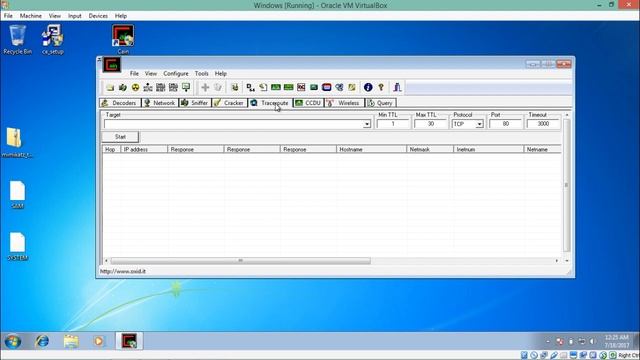Switch to the Network tab
640x360 pixels.
pyautogui.click(x=160, y=103)
